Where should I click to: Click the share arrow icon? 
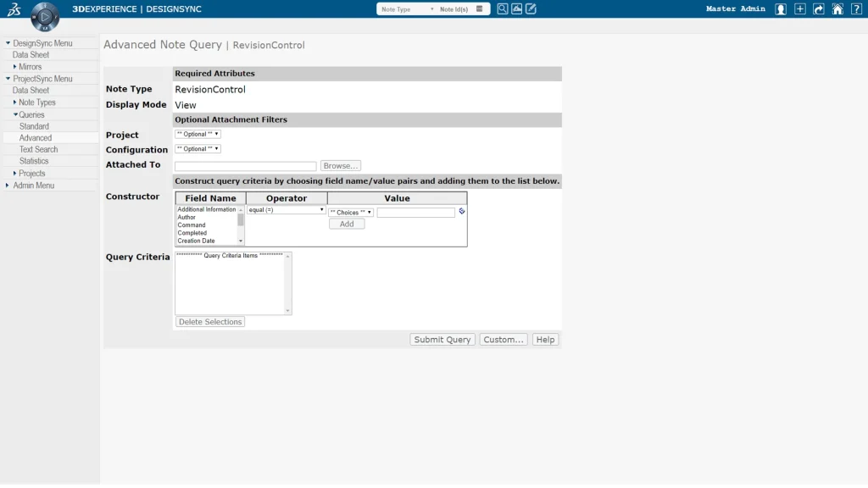(x=818, y=9)
